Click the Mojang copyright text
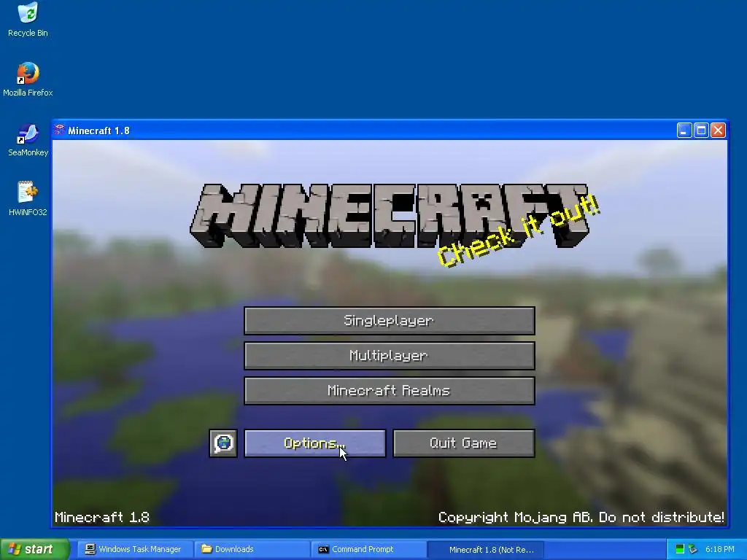This screenshot has width=747, height=560. click(581, 517)
